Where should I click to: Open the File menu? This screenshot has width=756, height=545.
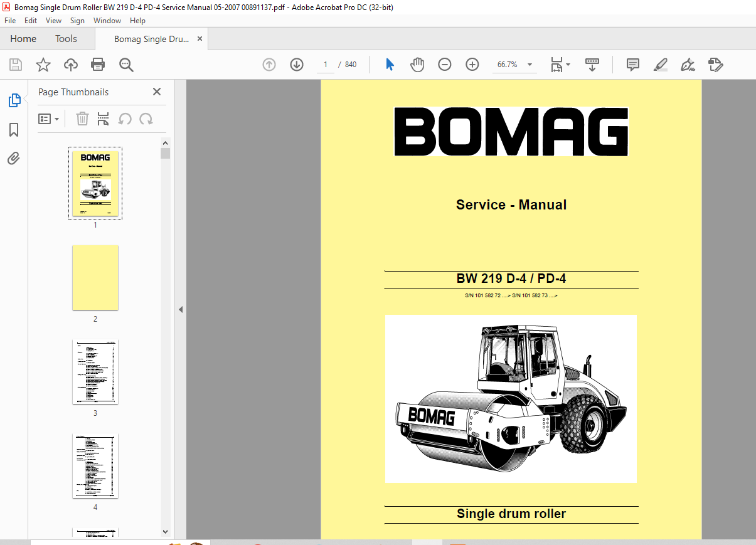pyautogui.click(x=10, y=21)
